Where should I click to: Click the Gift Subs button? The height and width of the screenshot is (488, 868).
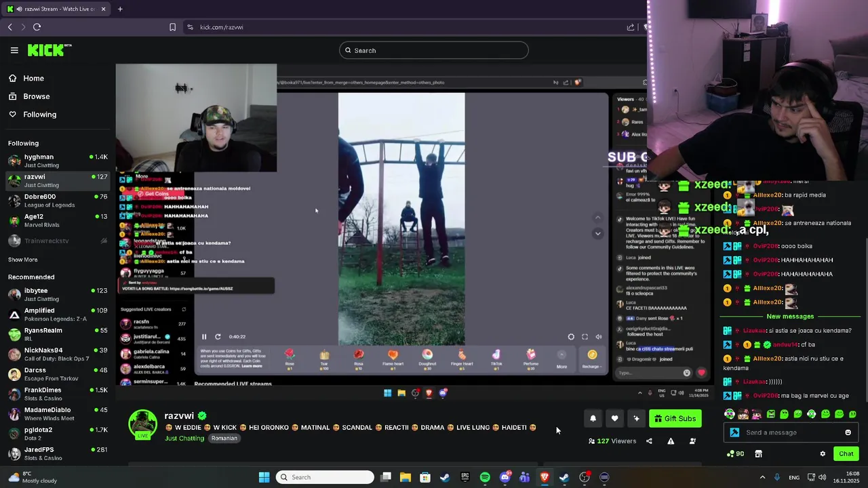pos(675,418)
